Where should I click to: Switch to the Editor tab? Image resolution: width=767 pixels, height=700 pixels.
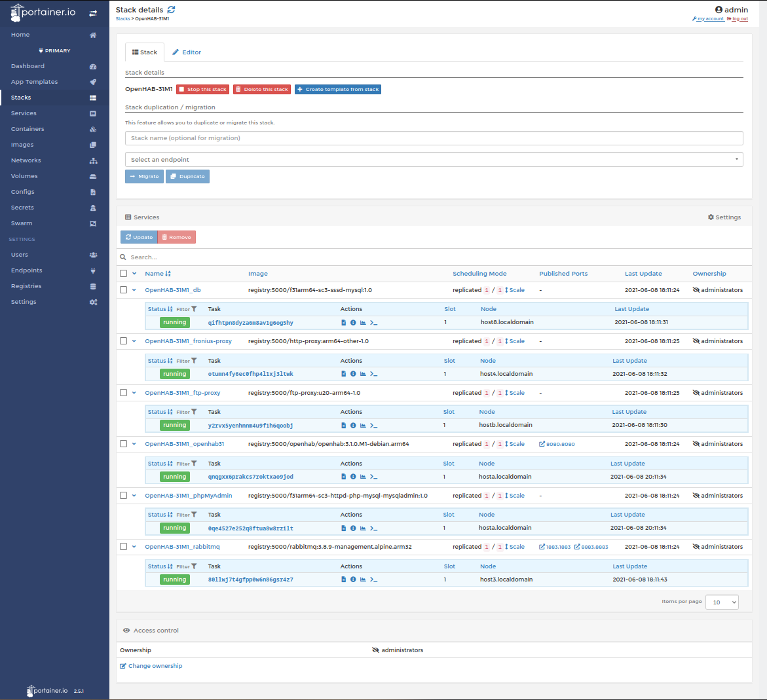point(187,52)
